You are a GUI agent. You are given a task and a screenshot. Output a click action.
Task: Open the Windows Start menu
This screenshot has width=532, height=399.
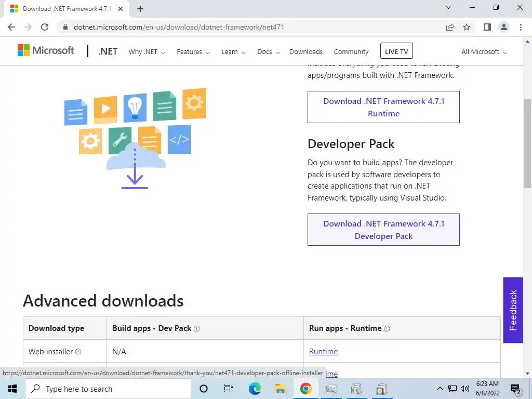tap(12, 389)
